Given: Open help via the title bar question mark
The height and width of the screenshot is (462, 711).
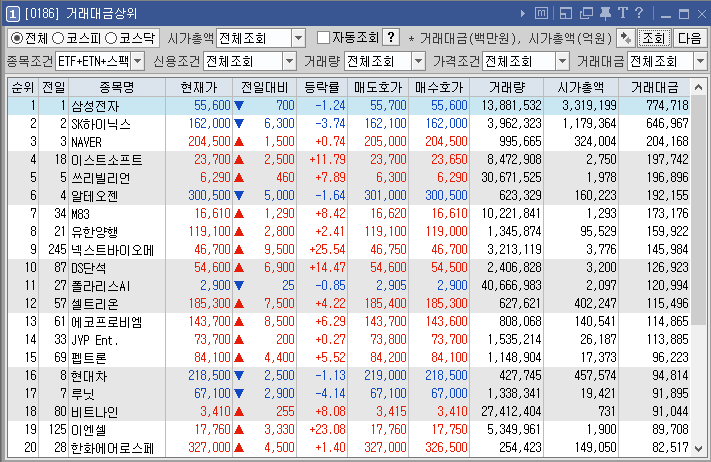Looking at the screenshot, I should (x=639, y=13).
